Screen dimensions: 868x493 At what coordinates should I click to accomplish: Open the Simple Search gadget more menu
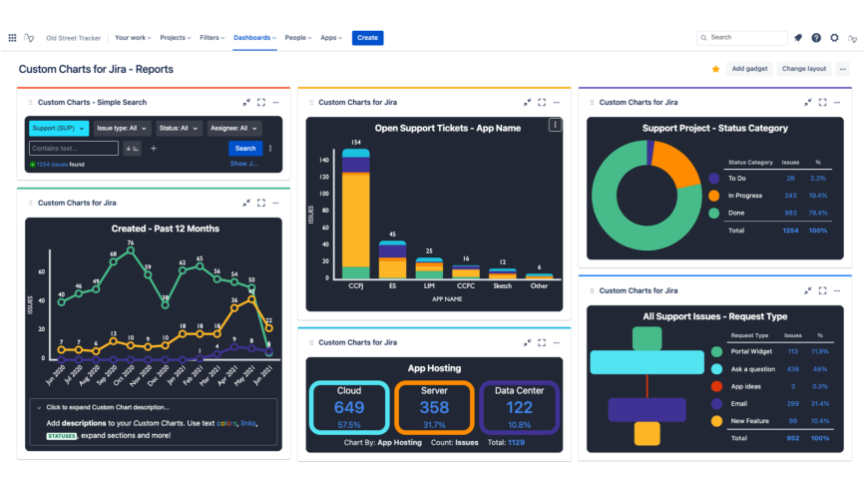tap(275, 102)
